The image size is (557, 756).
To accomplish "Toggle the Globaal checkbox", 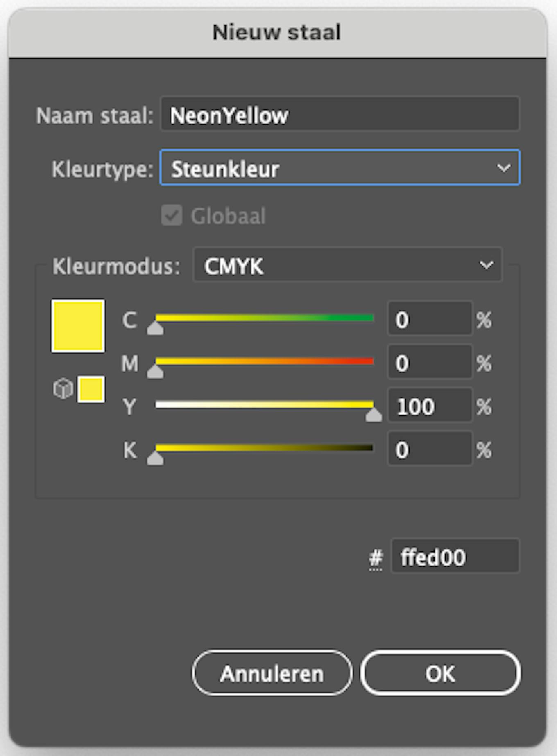I will (x=172, y=216).
